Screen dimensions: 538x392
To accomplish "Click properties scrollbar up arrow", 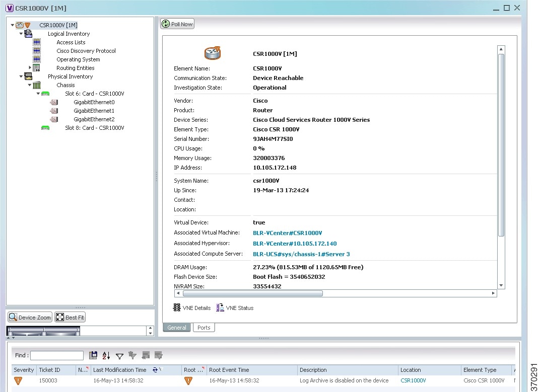I will point(501,49).
